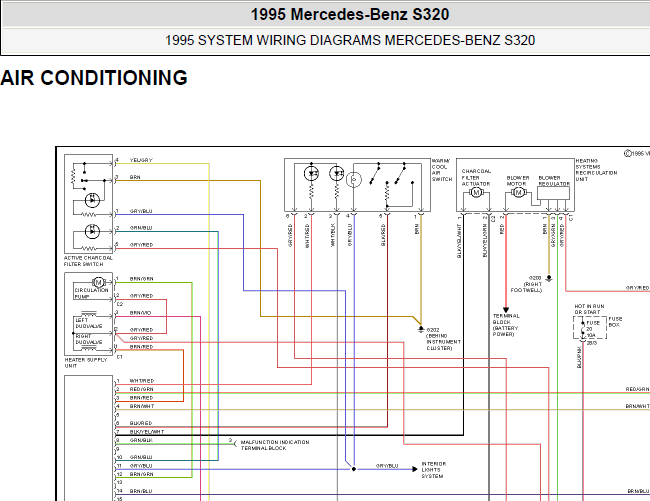Click the charcoal filter actuator motor symbol

pos(476,192)
